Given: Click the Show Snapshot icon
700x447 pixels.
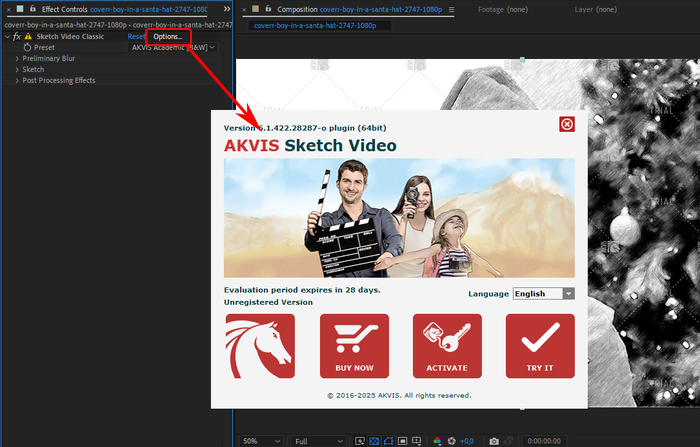Looking at the screenshot, I should click(508, 441).
